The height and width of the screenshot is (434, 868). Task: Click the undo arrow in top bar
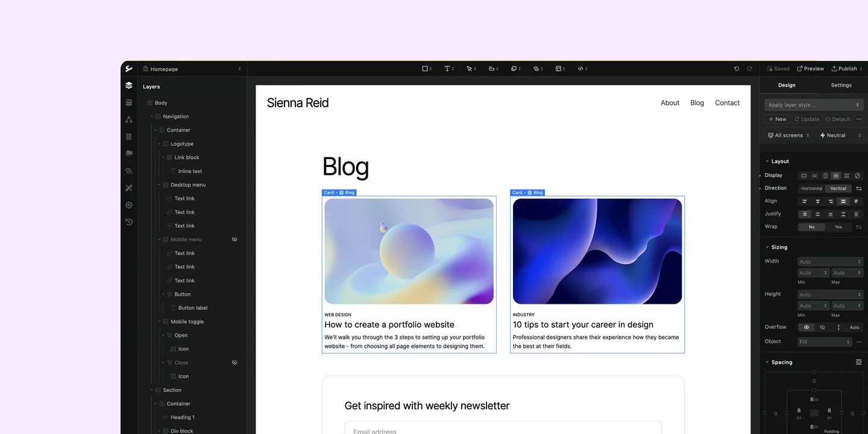737,69
